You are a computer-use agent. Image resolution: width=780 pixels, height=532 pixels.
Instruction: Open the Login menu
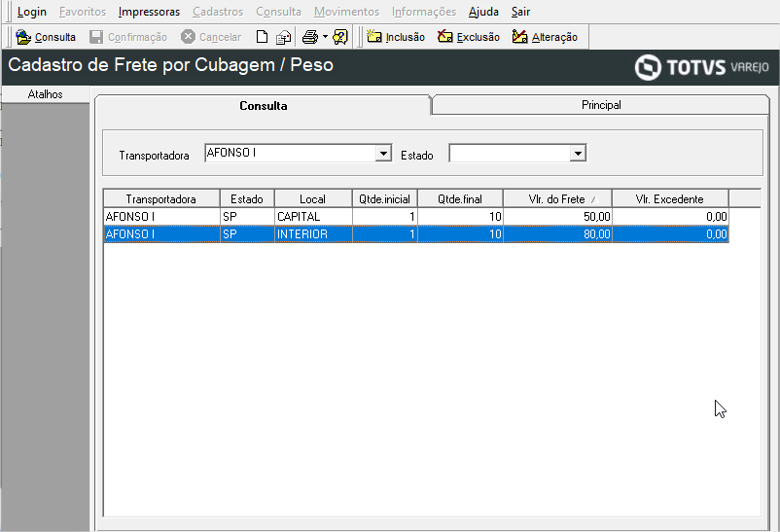coord(32,12)
